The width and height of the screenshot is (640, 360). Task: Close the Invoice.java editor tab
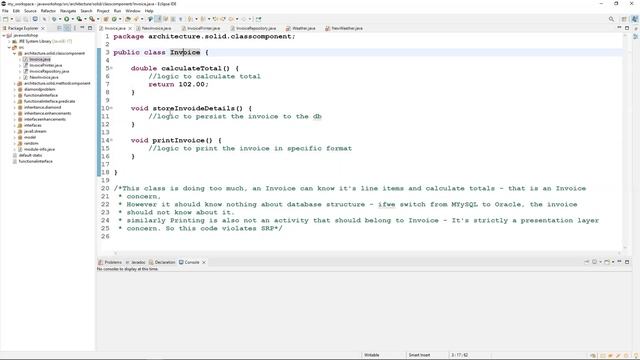point(130,28)
